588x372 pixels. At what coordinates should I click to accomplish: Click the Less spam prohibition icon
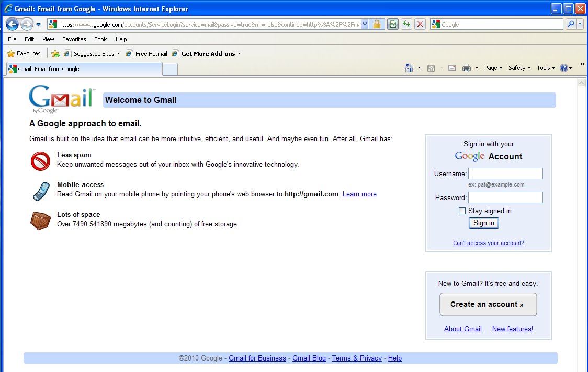(x=40, y=161)
